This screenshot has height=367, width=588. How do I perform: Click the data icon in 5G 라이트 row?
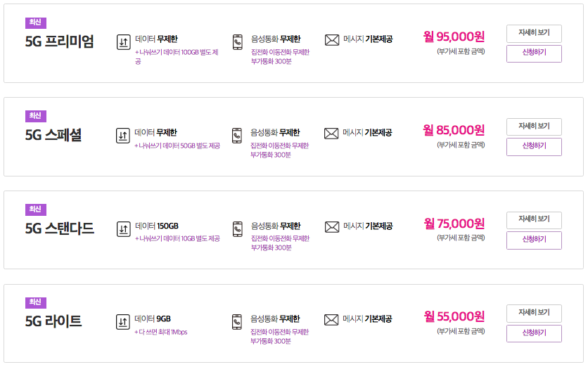[123, 322]
